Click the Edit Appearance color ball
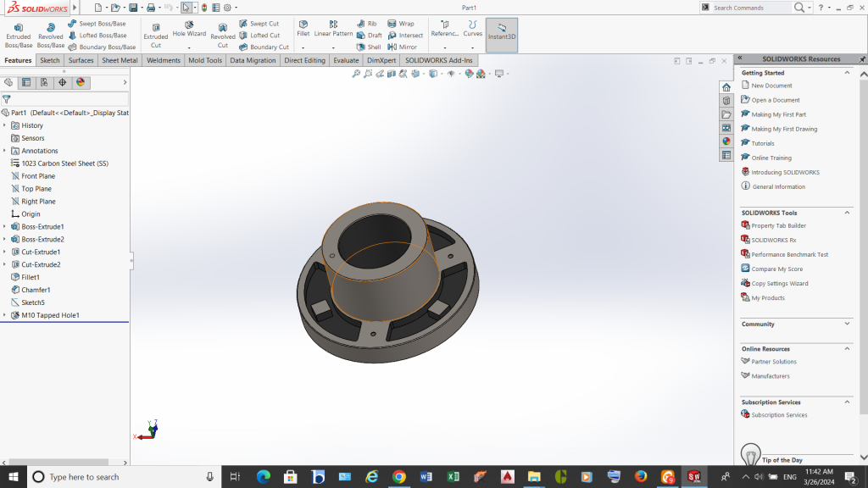The image size is (868, 488). [469, 74]
